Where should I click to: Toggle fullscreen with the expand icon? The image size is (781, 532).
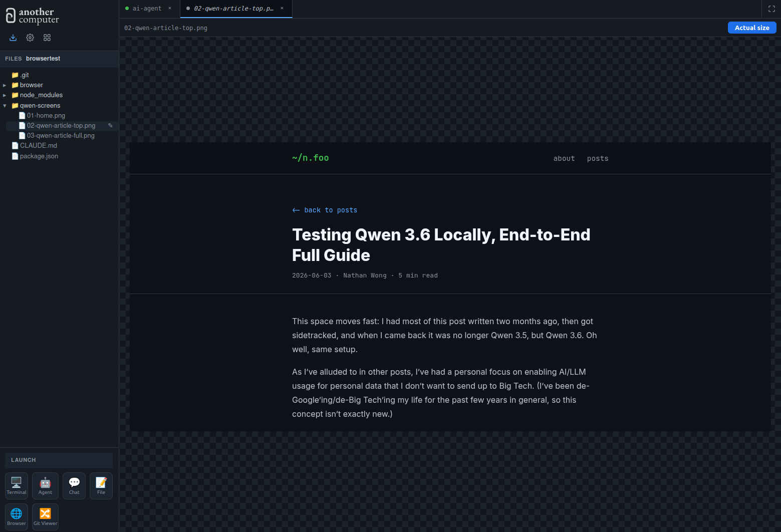coord(771,9)
